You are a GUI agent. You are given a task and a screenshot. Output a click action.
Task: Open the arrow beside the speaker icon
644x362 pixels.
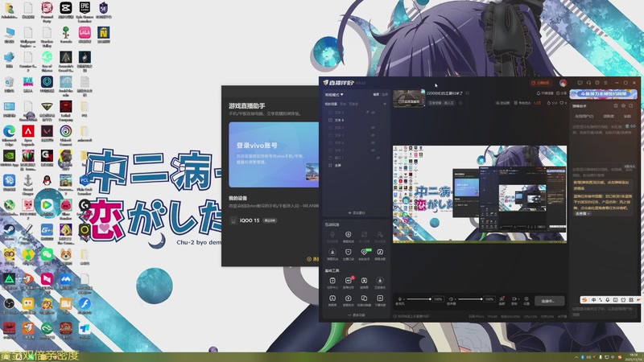(x=455, y=299)
